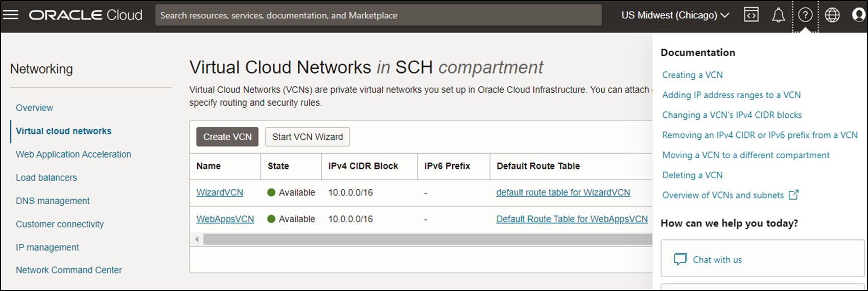Click Available status in WizardVCN row

click(x=291, y=192)
